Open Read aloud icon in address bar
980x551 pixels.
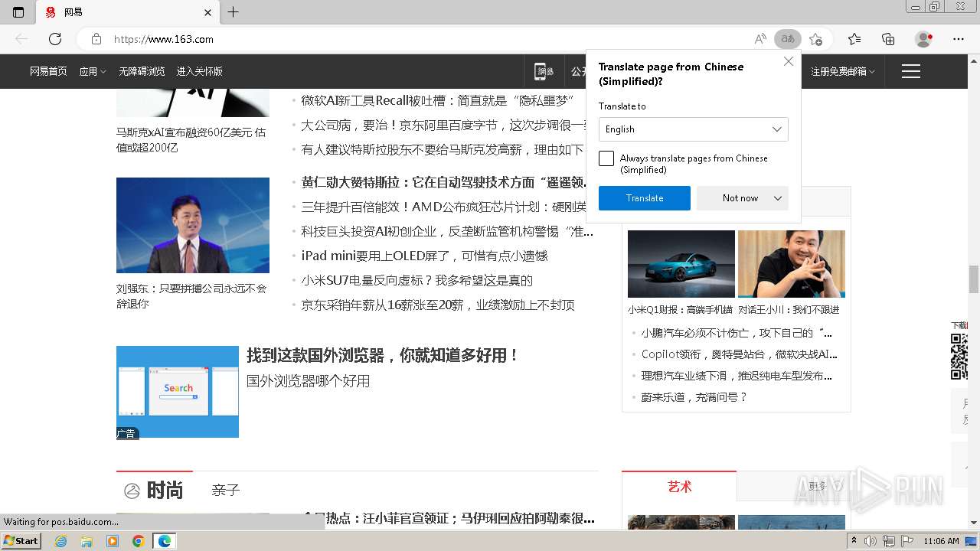760,39
